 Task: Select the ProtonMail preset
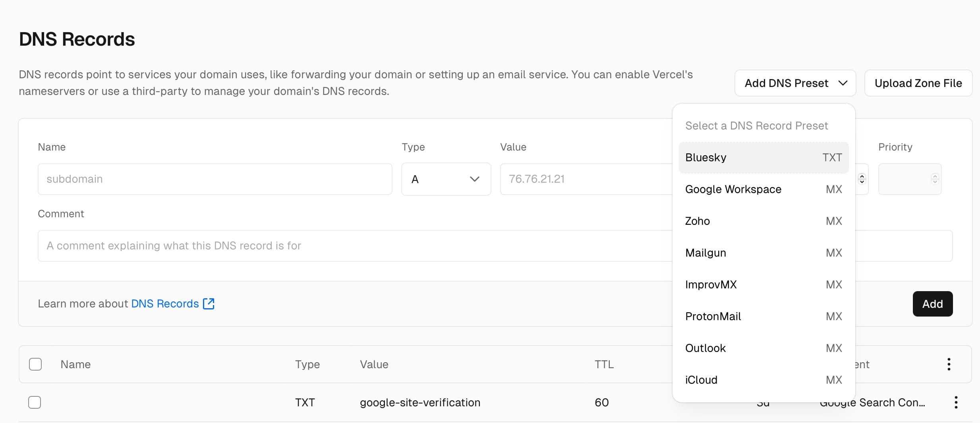pos(763,317)
